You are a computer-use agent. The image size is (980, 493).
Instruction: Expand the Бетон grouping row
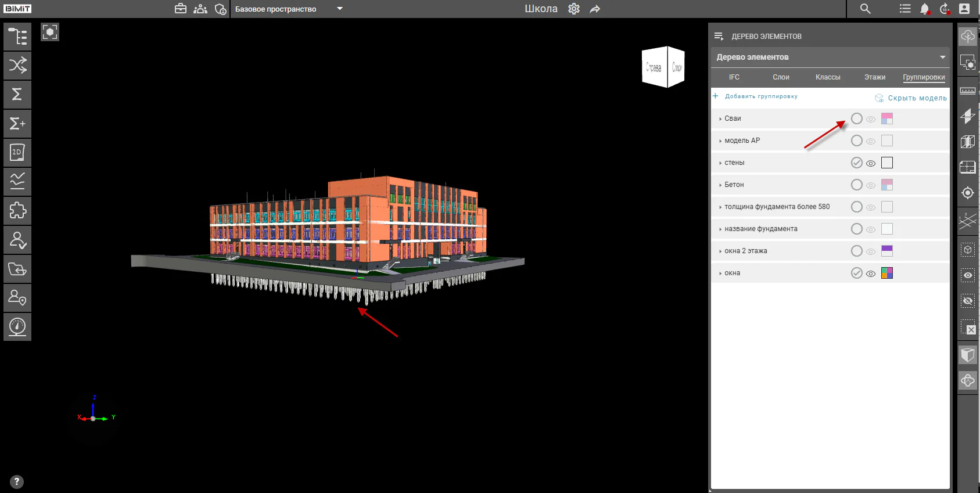click(x=720, y=185)
